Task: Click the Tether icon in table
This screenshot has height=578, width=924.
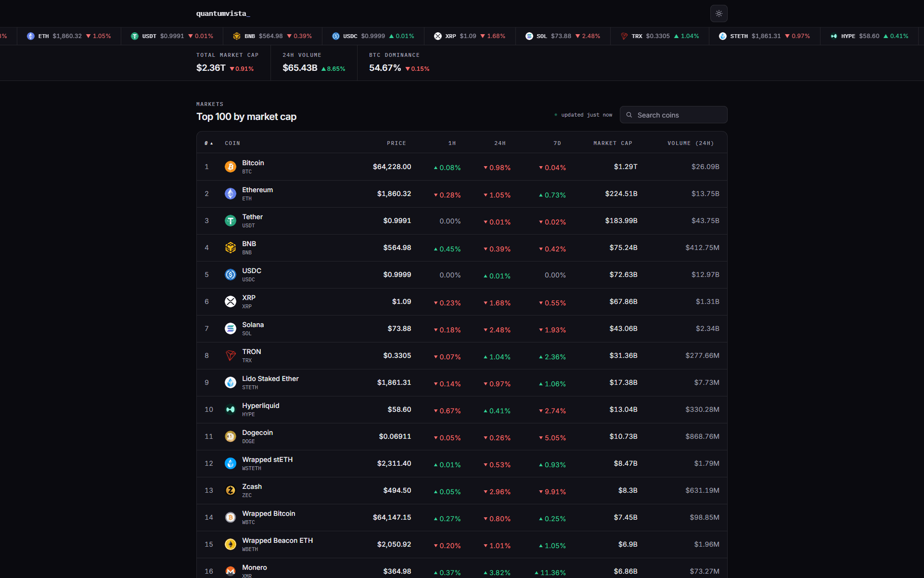Action: 231,221
